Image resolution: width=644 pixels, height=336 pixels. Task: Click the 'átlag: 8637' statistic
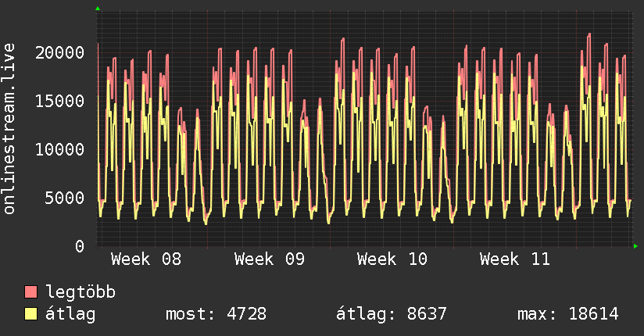click(392, 314)
